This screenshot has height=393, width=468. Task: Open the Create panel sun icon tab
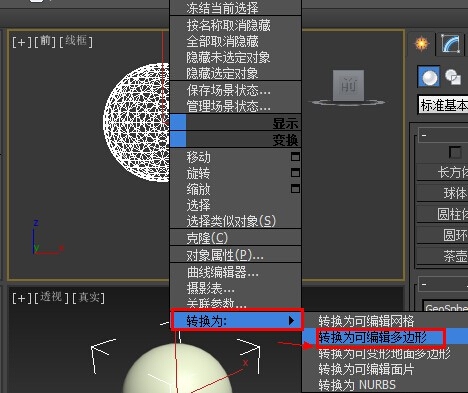[422, 44]
